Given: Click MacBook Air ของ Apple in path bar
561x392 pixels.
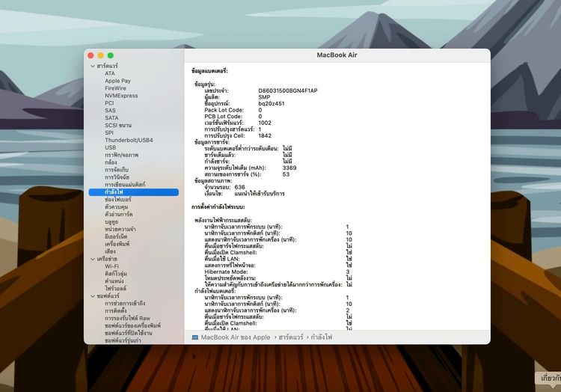Looking at the screenshot, I should (x=236, y=337).
